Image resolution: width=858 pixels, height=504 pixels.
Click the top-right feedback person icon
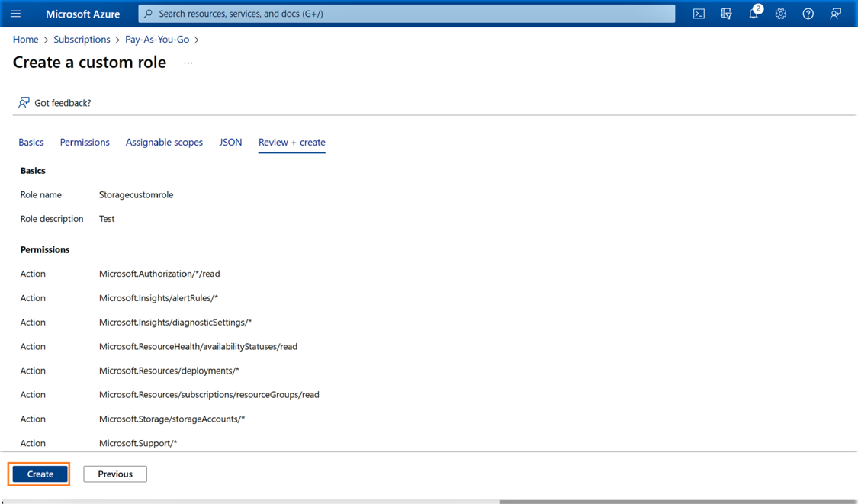tap(836, 14)
